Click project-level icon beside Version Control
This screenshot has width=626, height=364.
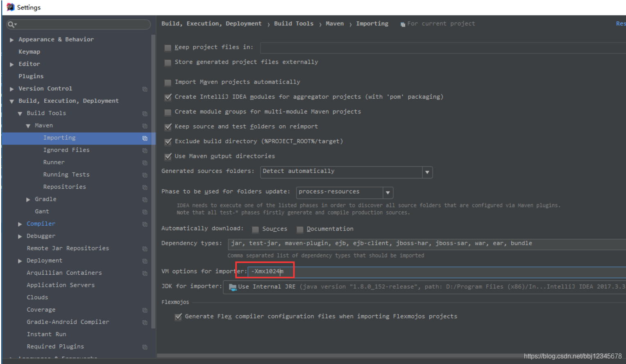tap(145, 89)
